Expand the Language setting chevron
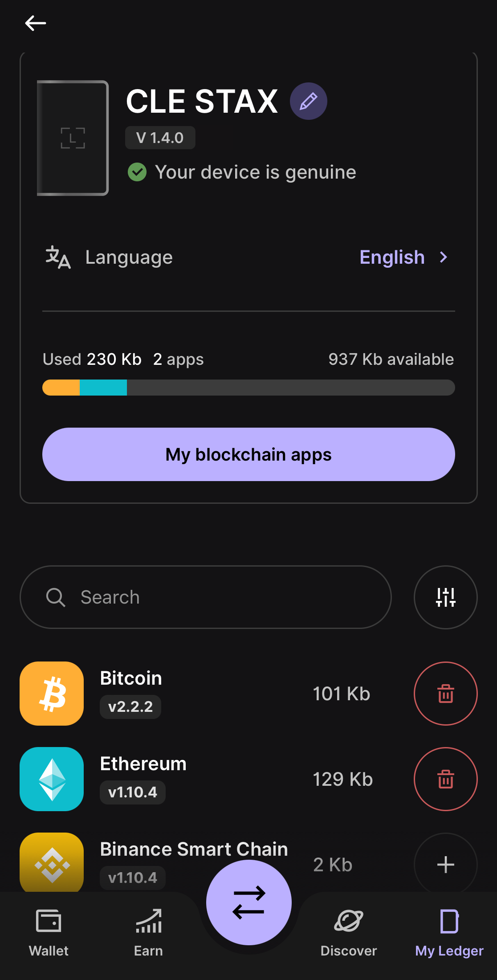 click(x=444, y=257)
